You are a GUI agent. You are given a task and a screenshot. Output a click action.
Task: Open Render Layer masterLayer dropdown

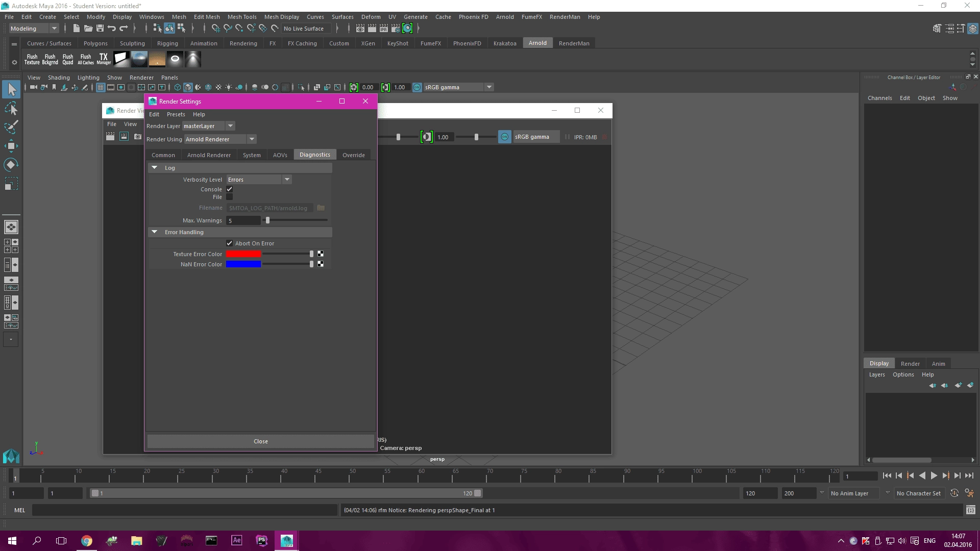click(x=208, y=126)
